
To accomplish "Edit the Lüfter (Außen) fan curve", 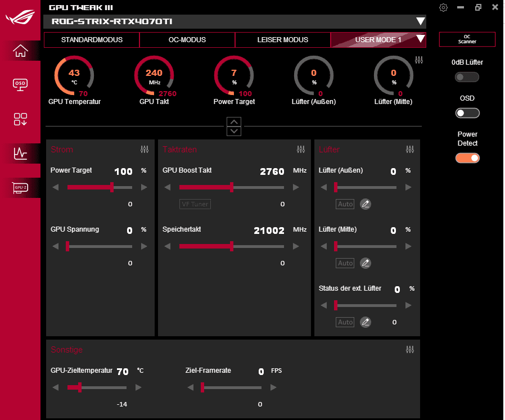I will coord(365,204).
